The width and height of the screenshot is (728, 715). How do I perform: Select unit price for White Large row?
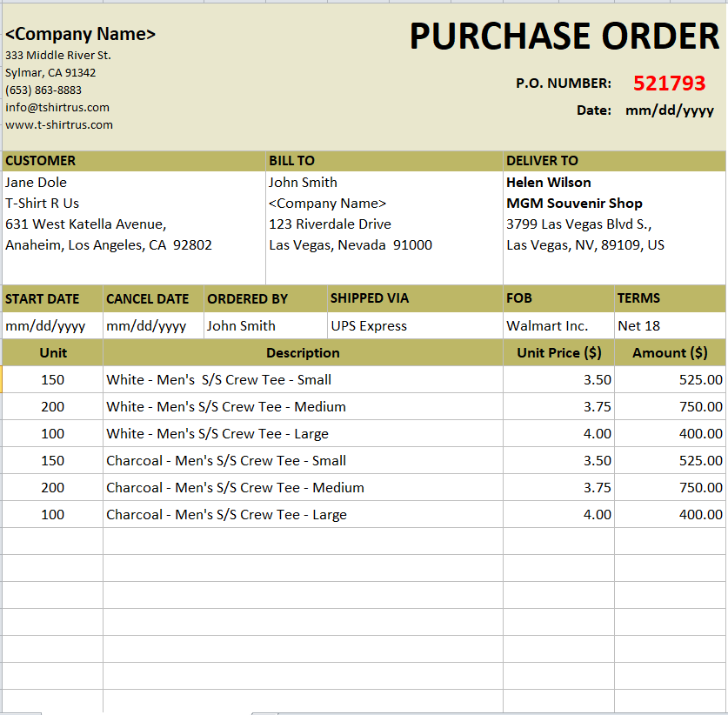click(597, 434)
